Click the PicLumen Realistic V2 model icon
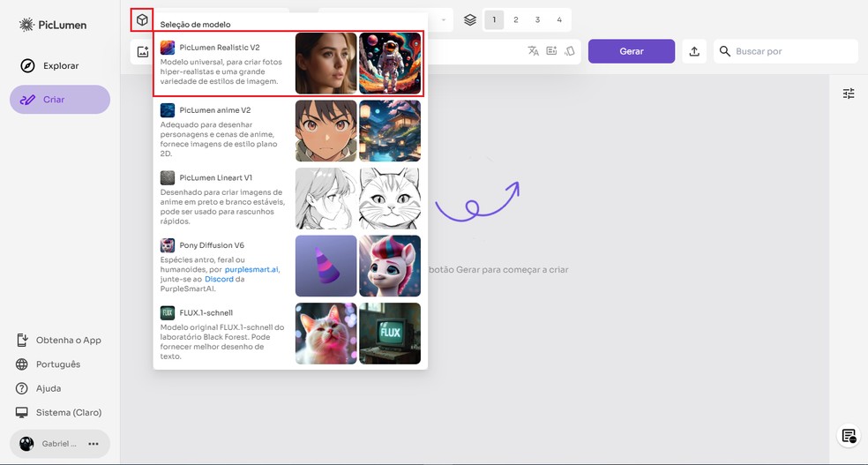 (168, 48)
